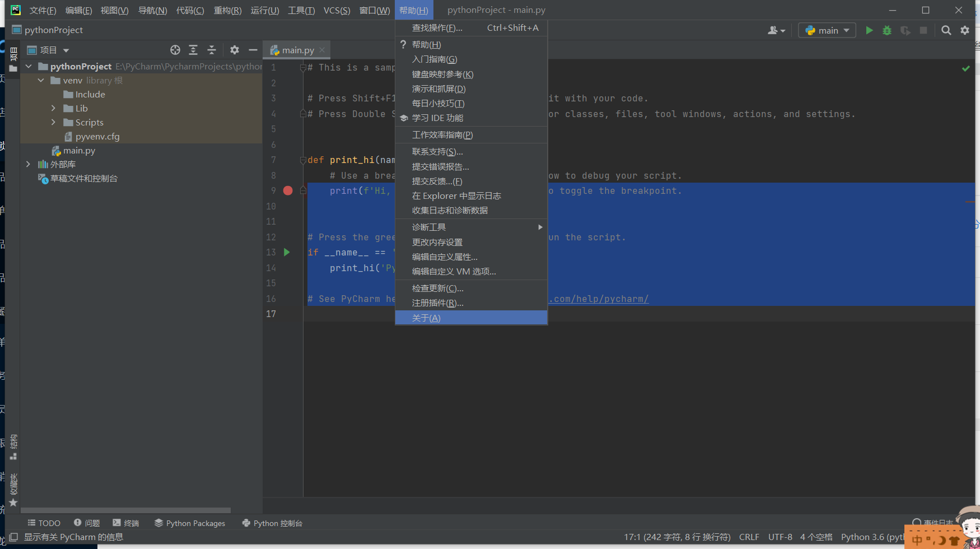Click run gutter arrow on line 13
980x549 pixels.
click(x=287, y=252)
